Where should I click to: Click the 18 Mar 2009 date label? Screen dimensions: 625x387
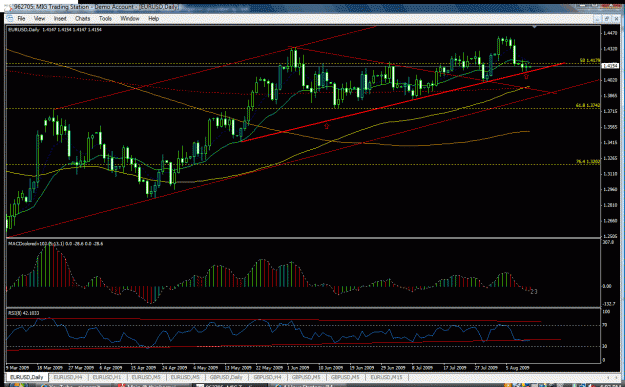[49, 367]
